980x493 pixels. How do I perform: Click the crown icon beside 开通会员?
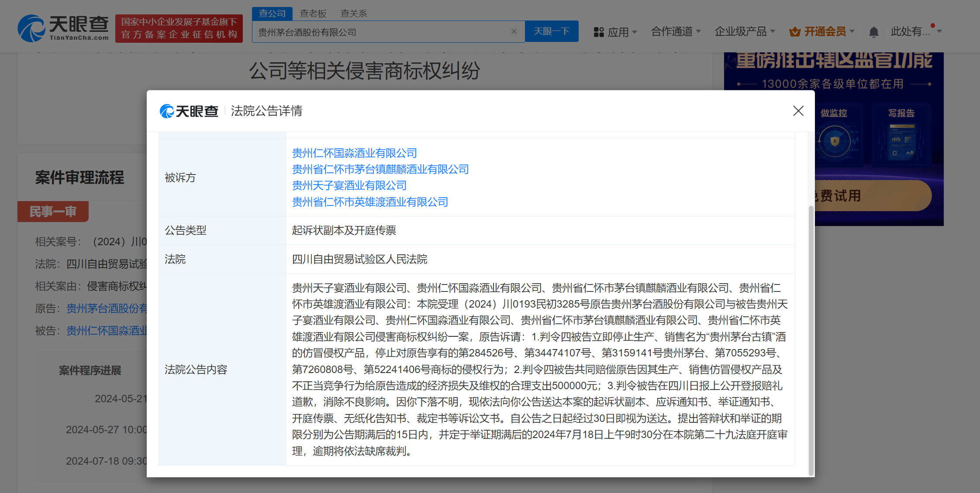point(795,32)
